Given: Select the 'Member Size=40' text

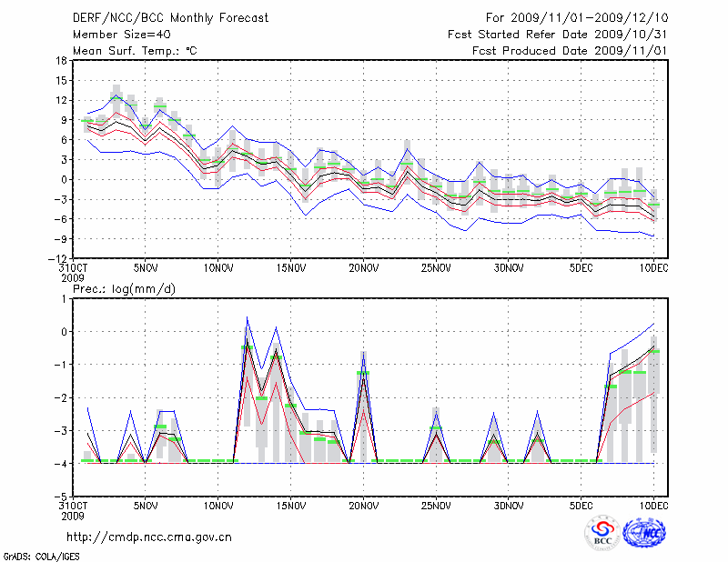Looking at the screenshot, I should click(x=116, y=35).
